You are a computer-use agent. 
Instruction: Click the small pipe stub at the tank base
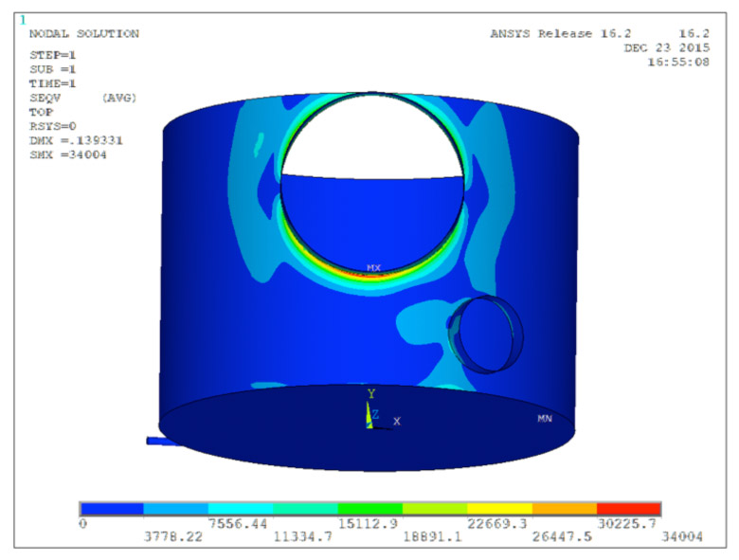click(x=163, y=442)
